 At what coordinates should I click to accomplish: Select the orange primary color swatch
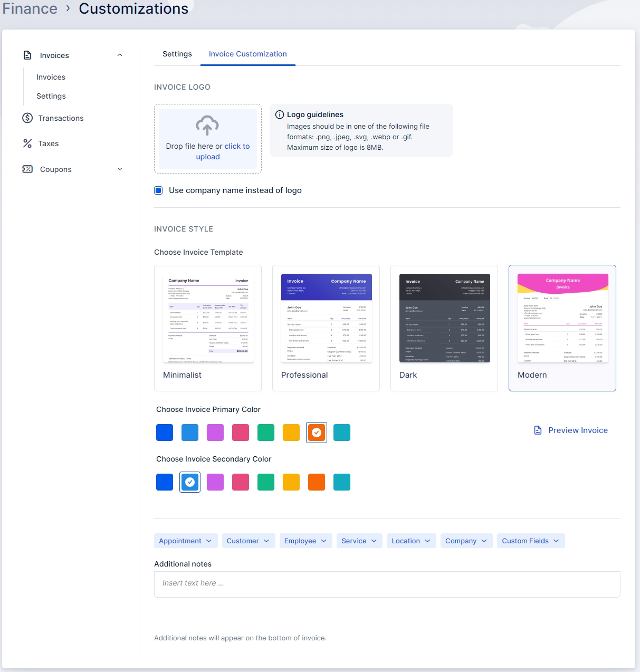317,433
